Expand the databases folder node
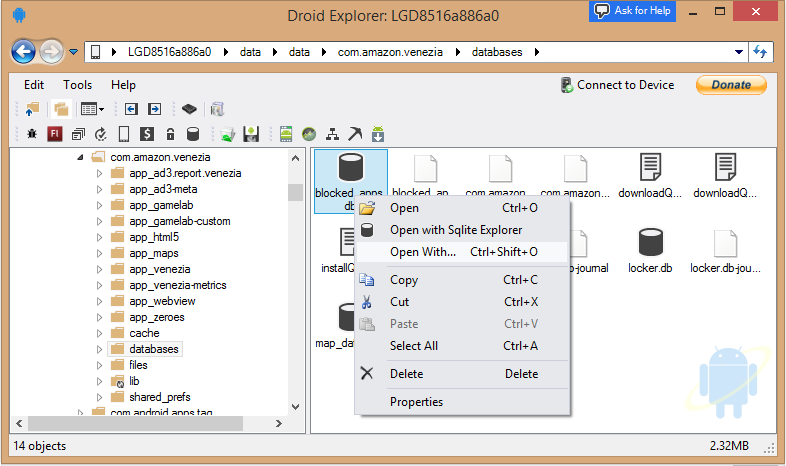Viewport: 786px width, 466px height. coord(99,349)
